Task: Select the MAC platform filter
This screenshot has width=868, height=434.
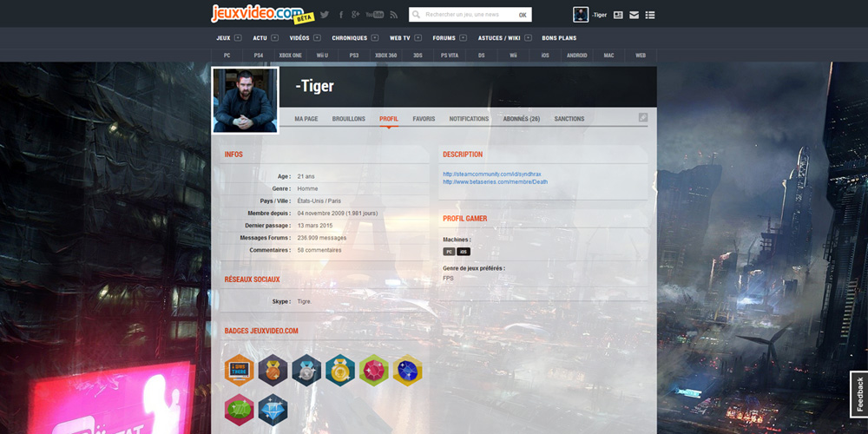Action: point(609,56)
